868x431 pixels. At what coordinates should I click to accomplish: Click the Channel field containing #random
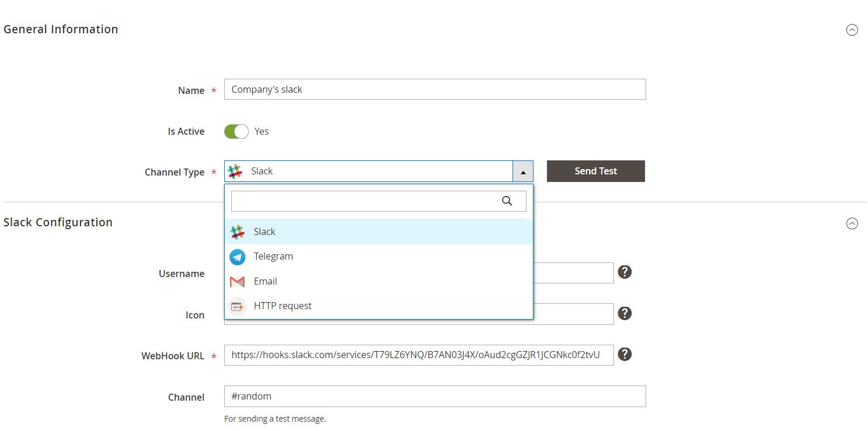coord(434,397)
